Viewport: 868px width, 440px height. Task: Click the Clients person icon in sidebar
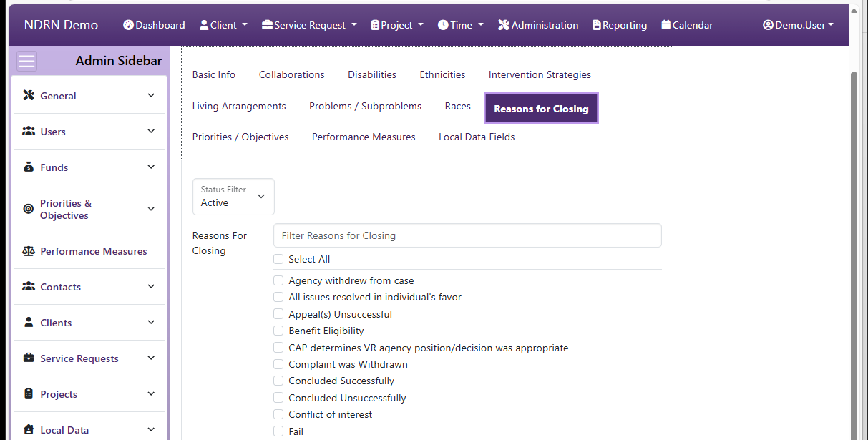[x=29, y=322]
